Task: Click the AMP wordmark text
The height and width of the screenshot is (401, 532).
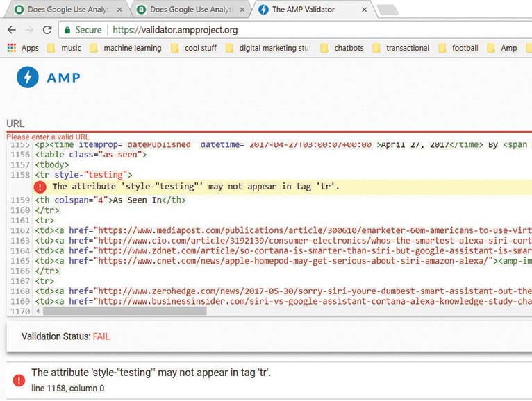Action: pos(63,78)
